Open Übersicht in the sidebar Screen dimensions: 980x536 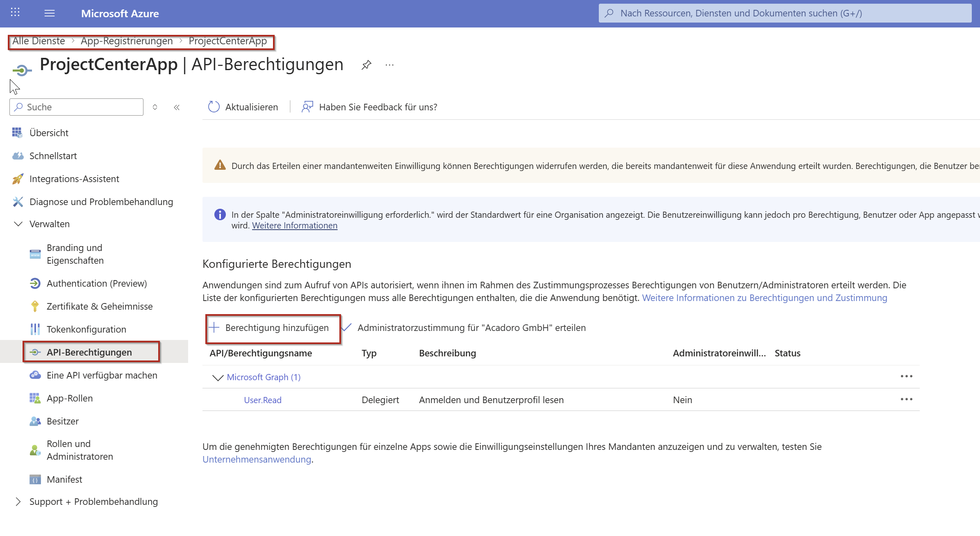49,133
